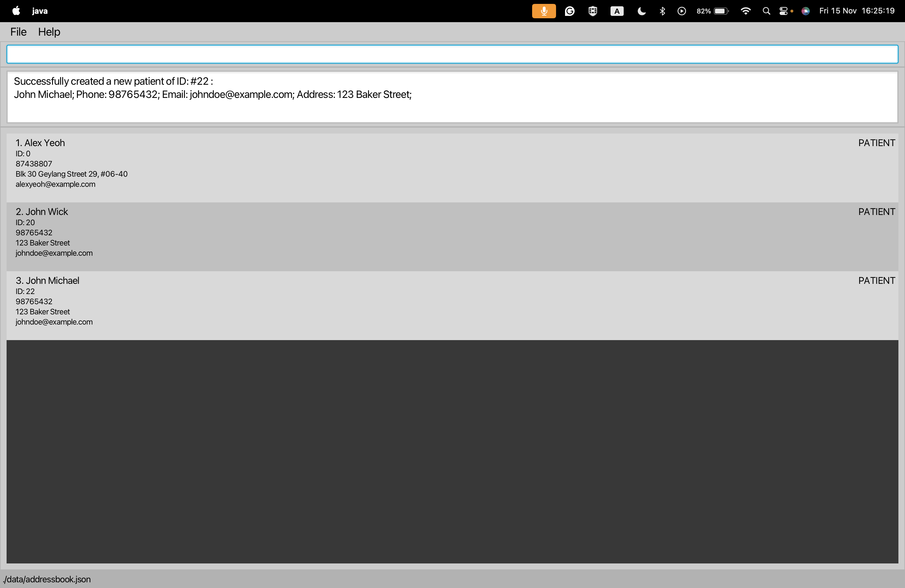
Task: Open Control Center icon
Action: click(x=783, y=11)
